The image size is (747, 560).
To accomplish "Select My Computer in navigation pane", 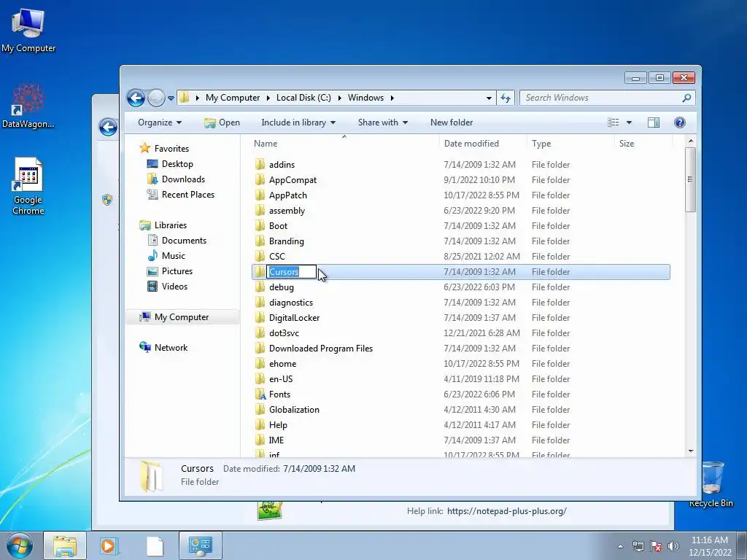I will tap(182, 317).
